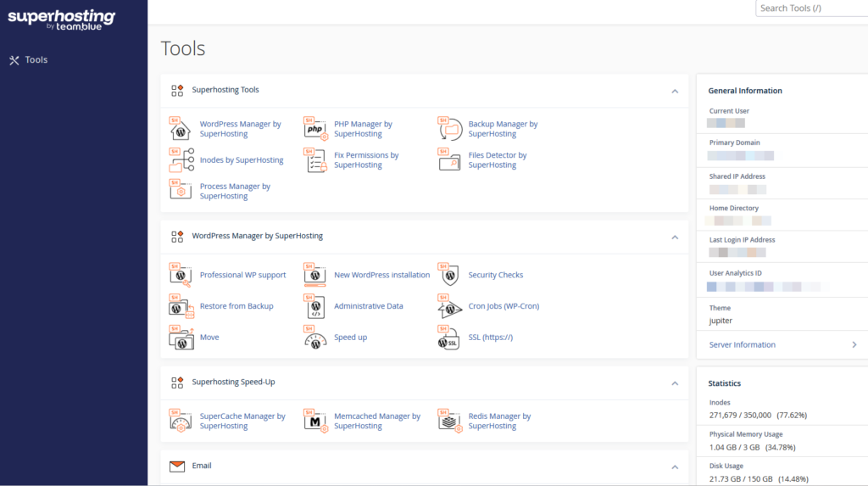This screenshot has height=486, width=868.
Task: Open the Administrative Data link
Action: 368,306
